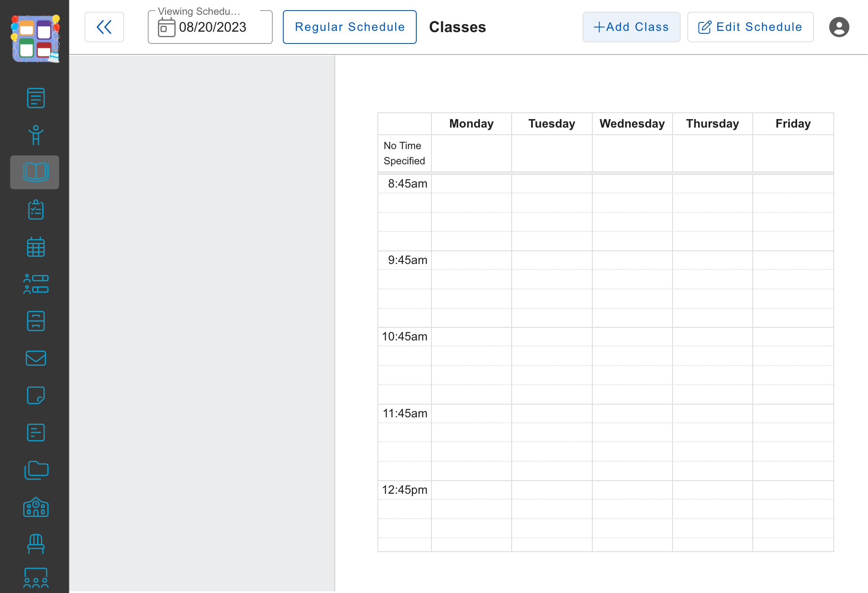Click the calendar icon in the date field

point(166,28)
